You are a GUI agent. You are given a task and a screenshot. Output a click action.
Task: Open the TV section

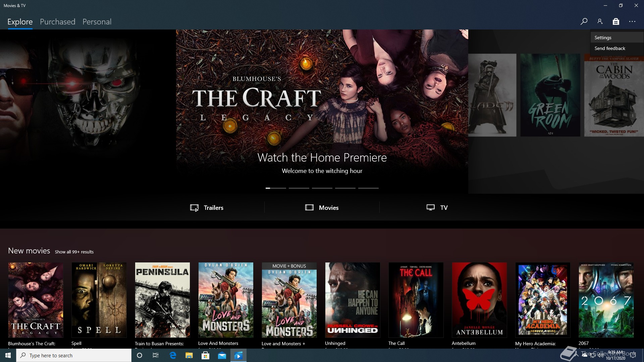click(x=437, y=207)
